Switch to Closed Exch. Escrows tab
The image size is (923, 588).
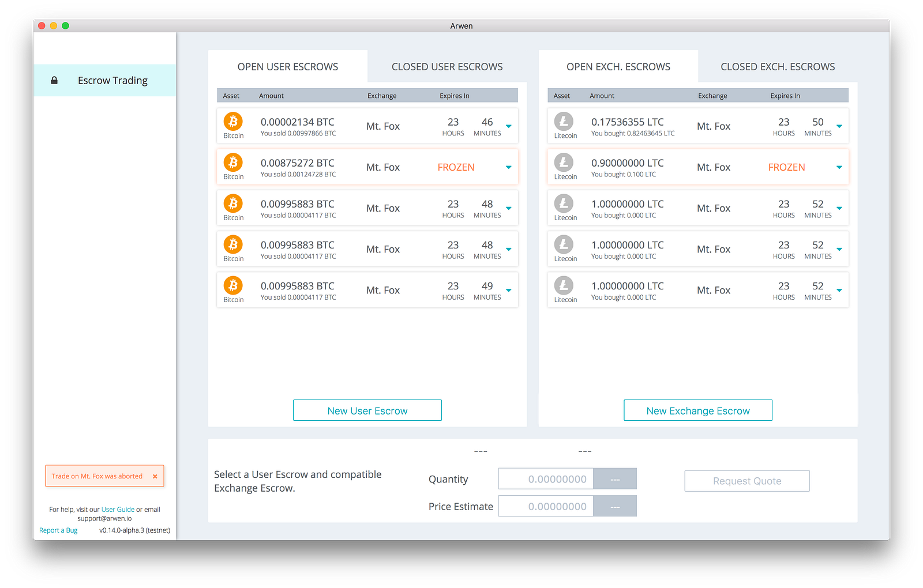[x=778, y=66]
